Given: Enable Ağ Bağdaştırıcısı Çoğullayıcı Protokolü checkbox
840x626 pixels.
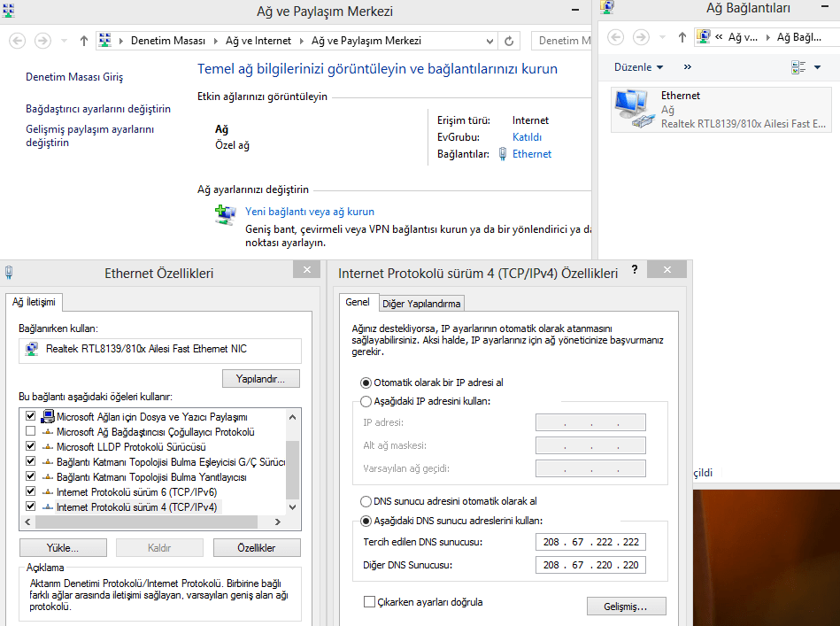Looking at the screenshot, I should 30,431.
